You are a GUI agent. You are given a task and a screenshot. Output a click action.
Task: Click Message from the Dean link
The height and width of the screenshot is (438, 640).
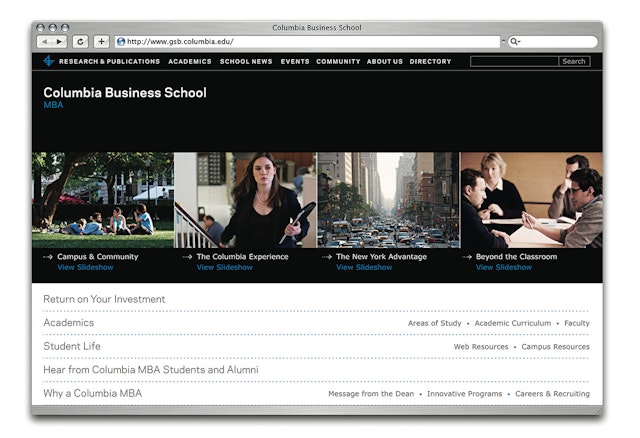coord(371,394)
